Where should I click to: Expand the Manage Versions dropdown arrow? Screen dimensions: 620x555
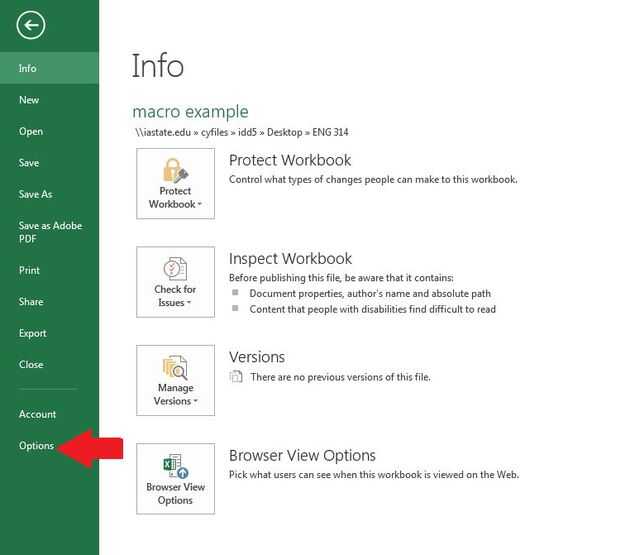(195, 401)
